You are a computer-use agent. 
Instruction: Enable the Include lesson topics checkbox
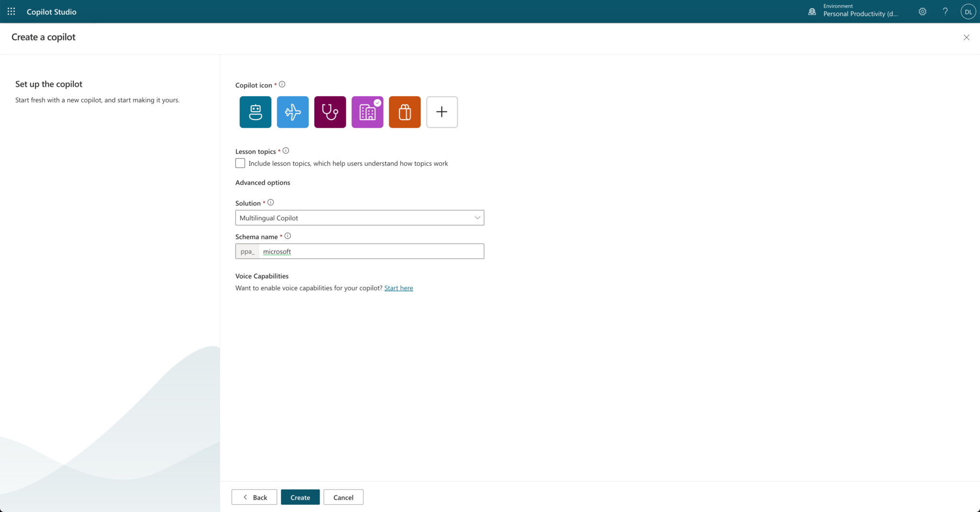tap(240, 163)
